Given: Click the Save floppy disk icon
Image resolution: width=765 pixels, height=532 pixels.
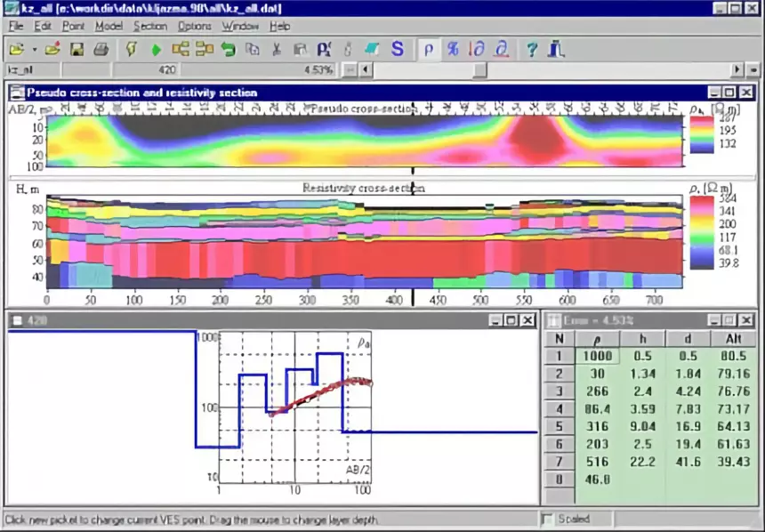Looking at the screenshot, I should pyautogui.click(x=76, y=49).
